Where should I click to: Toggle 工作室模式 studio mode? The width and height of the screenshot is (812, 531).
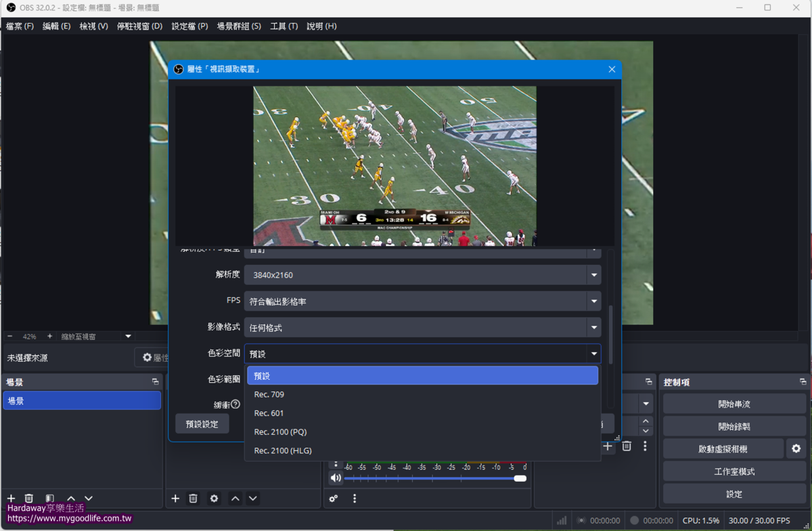734,471
